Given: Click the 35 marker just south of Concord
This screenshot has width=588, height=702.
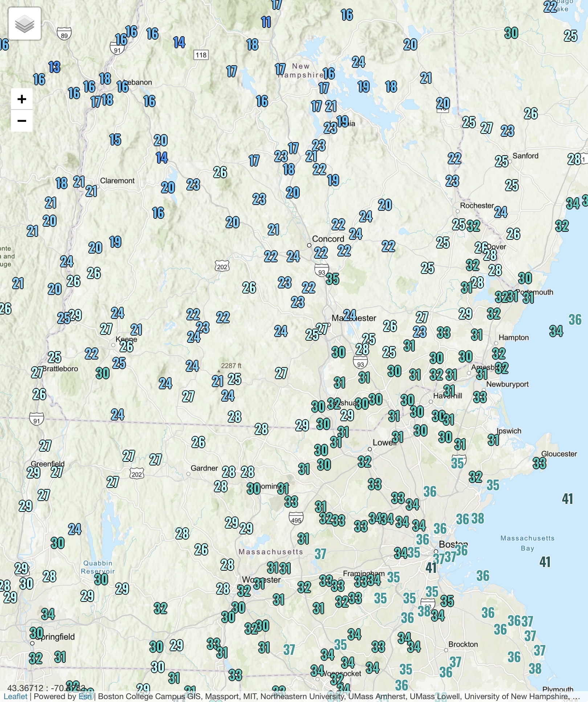Looking at the screenshot, I should [332, 279].
